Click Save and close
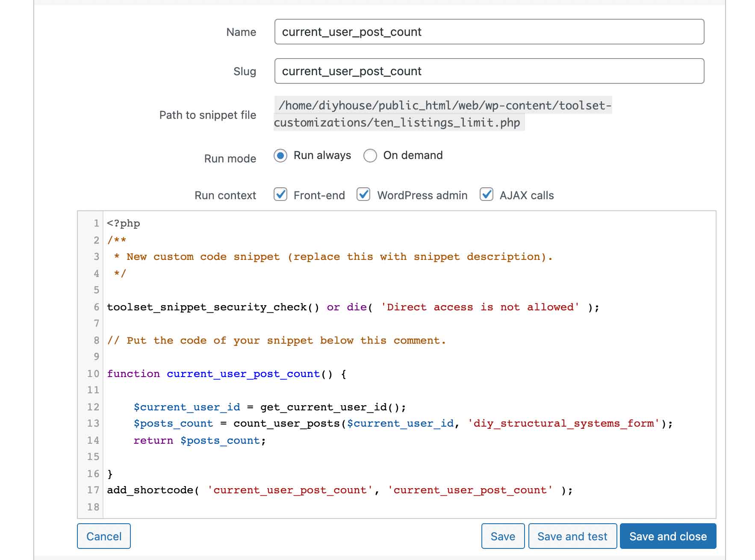Image resolution: width=755 pixels, height=560 pixels. (668, 536)
